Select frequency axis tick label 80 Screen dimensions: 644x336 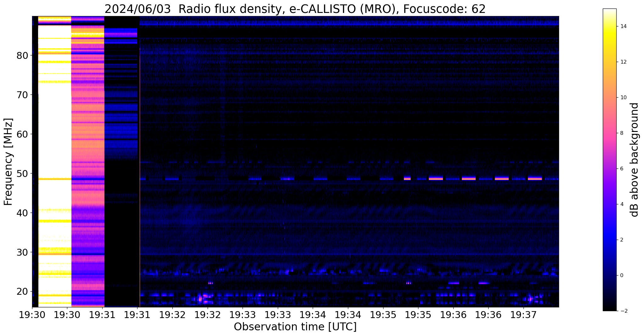pyautogui.click(x=23, y=56)
